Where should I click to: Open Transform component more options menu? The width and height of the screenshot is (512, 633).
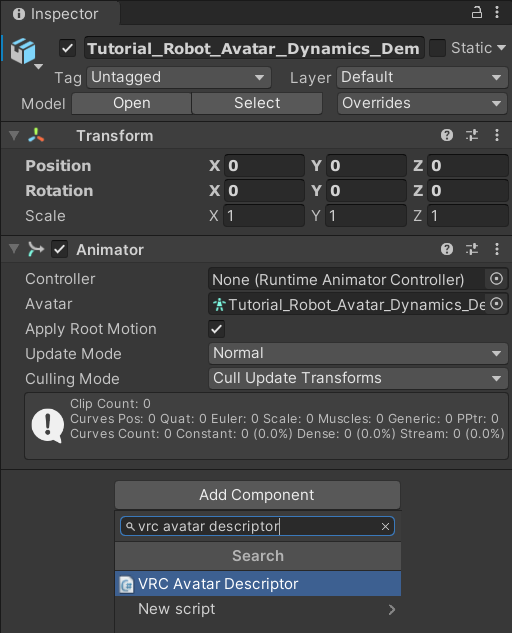click(x=497, y=135)
